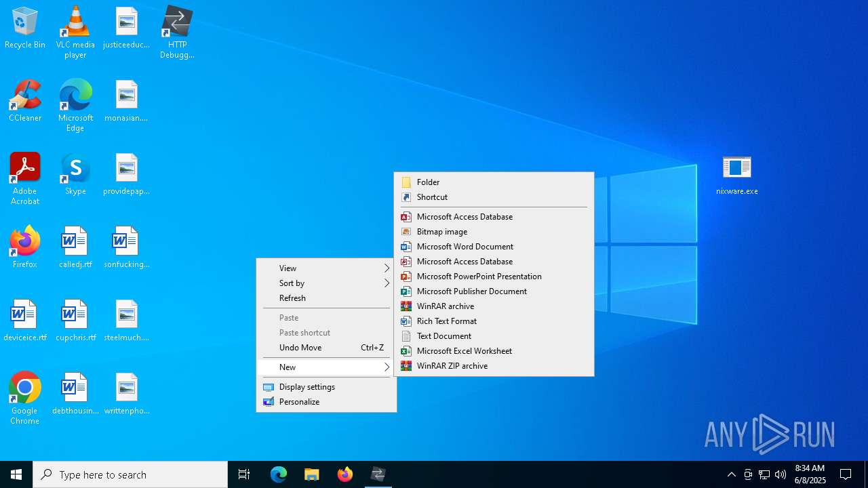Create a new Bitmap image

click(x=494, y=232)
